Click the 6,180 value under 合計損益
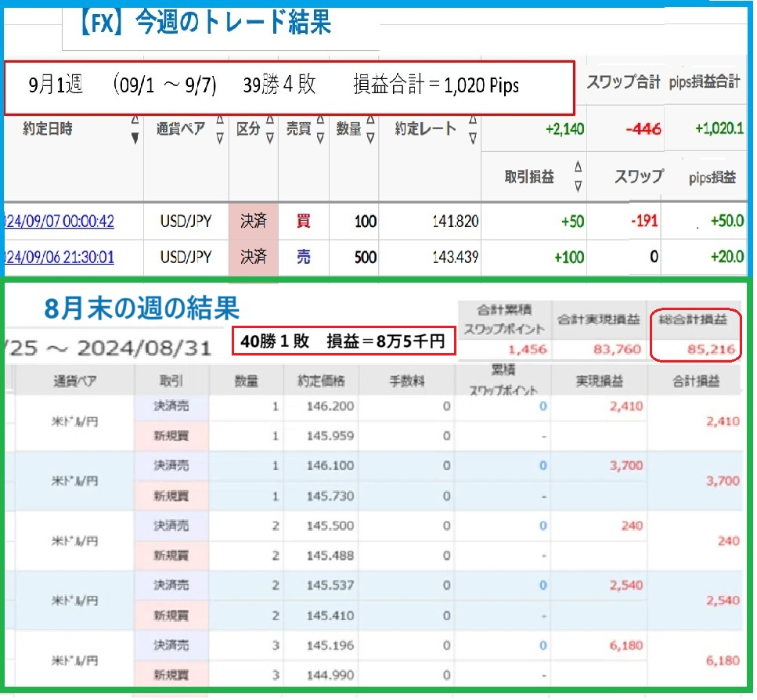 coord(723,660)
